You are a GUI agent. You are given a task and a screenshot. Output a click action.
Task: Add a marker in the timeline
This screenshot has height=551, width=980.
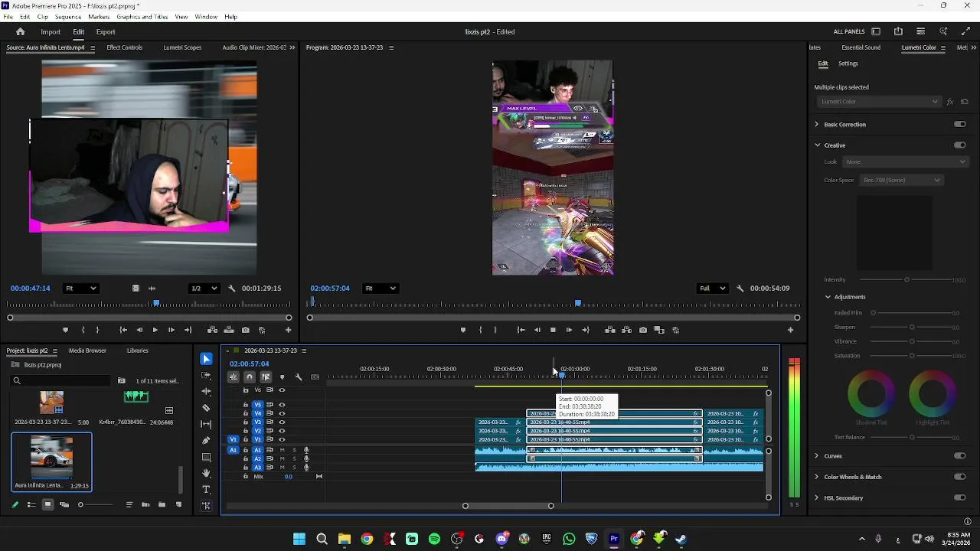(x=282, y=377)
